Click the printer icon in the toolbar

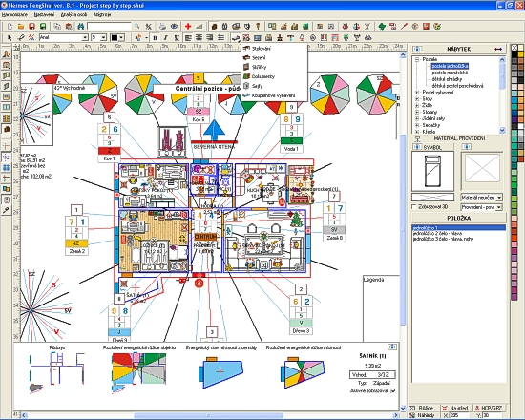coord(162,26)
